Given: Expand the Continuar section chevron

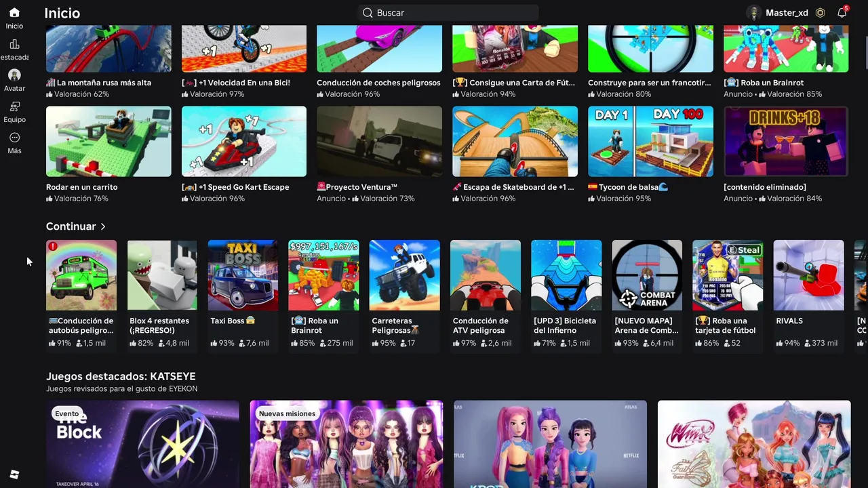Looking at the screenshot, I should (x=103, y=226).
